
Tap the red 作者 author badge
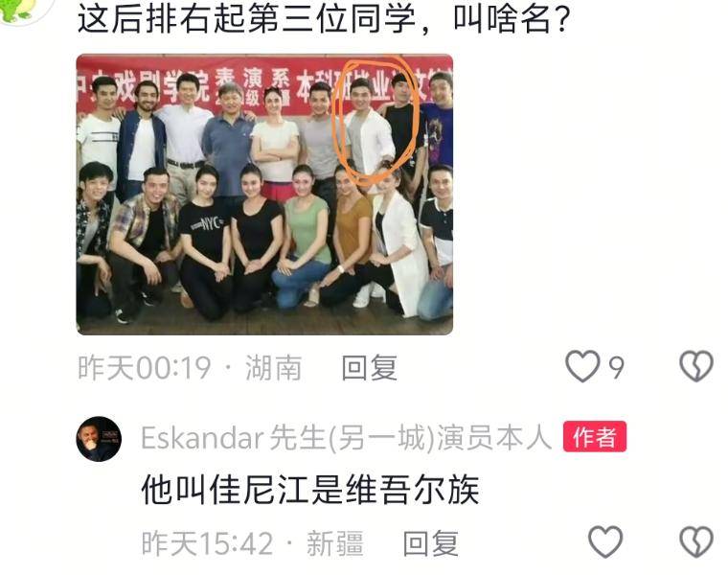click(x=595, y=437)
